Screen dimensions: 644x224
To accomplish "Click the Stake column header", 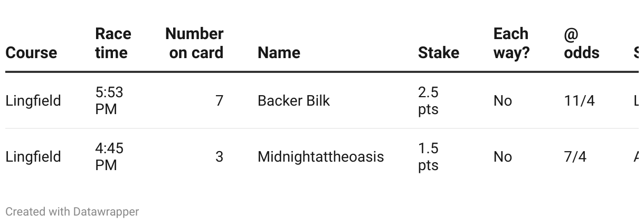I will click(438, 53).
